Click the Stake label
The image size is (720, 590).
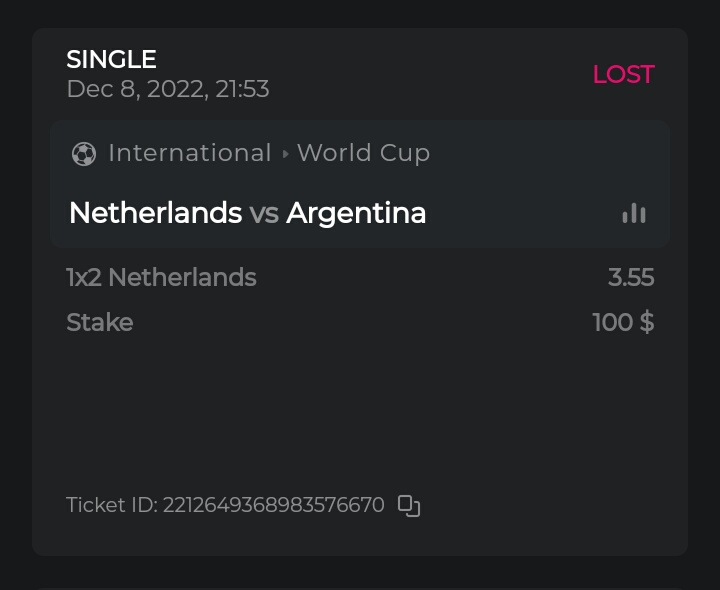99,322
